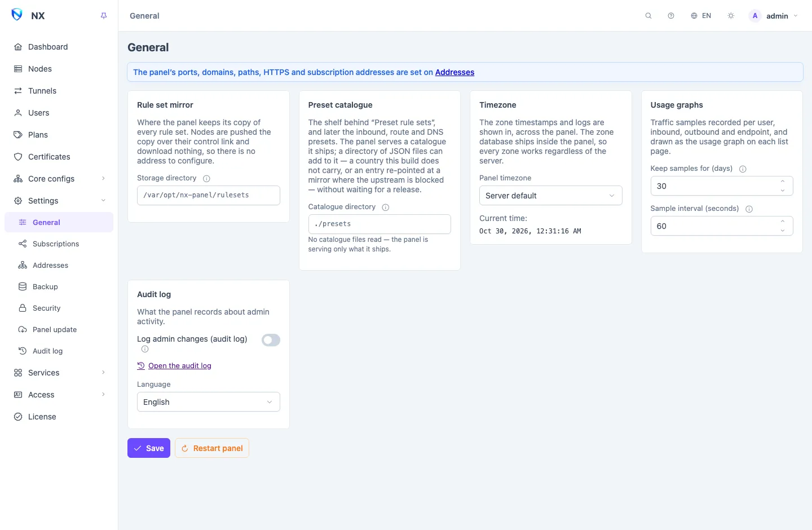Show info for Storage directory
Image resolution: width=812 pixels, height=530 pixels.
coord(206,179)
